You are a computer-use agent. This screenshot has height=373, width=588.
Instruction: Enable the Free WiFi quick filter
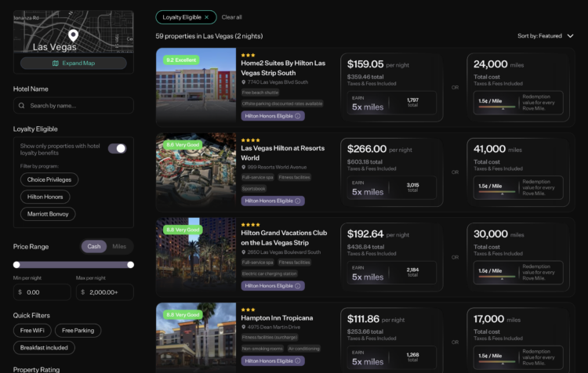32,331
